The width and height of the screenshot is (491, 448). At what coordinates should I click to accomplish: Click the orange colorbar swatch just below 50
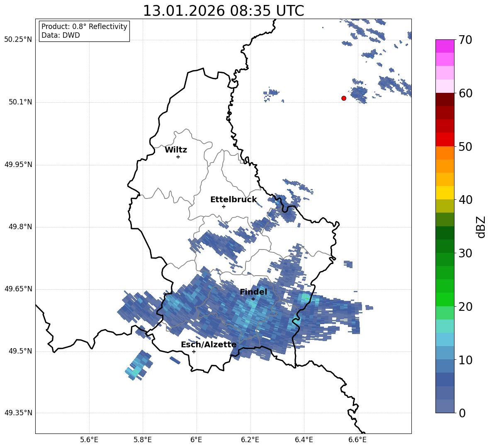point(445,153)
